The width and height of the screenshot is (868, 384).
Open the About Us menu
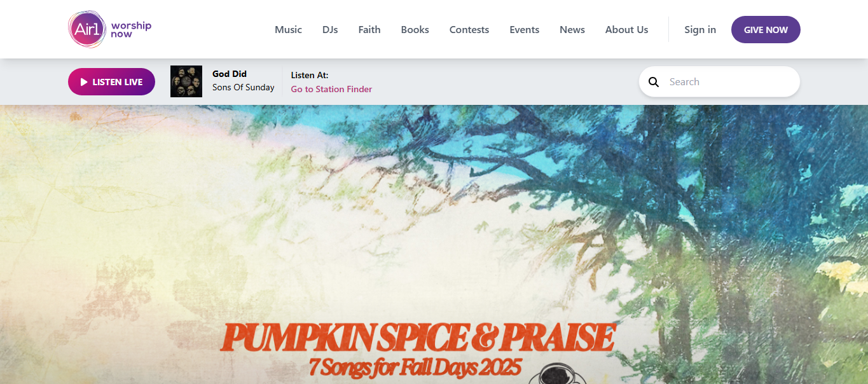(x=626, y=29)
